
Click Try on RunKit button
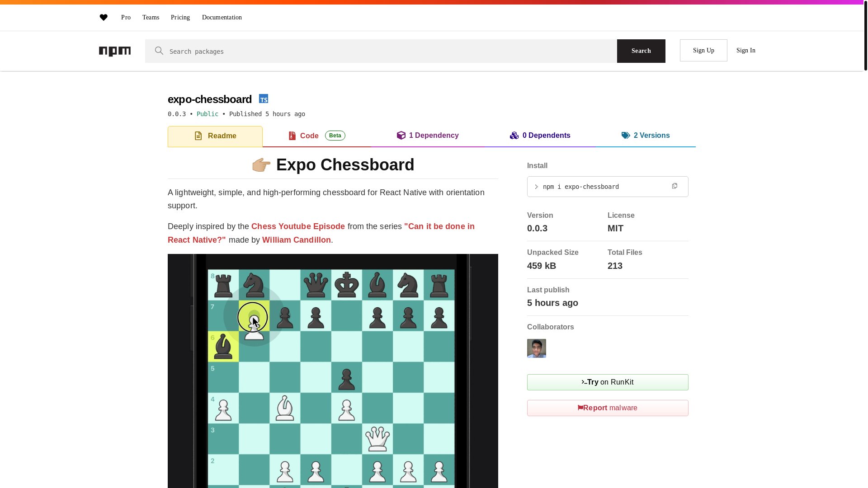[608, 382]
